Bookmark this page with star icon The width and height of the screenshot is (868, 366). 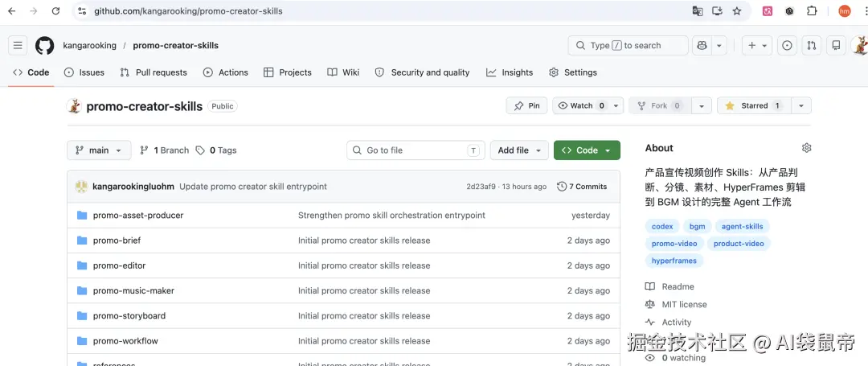[x=737, y=11]
